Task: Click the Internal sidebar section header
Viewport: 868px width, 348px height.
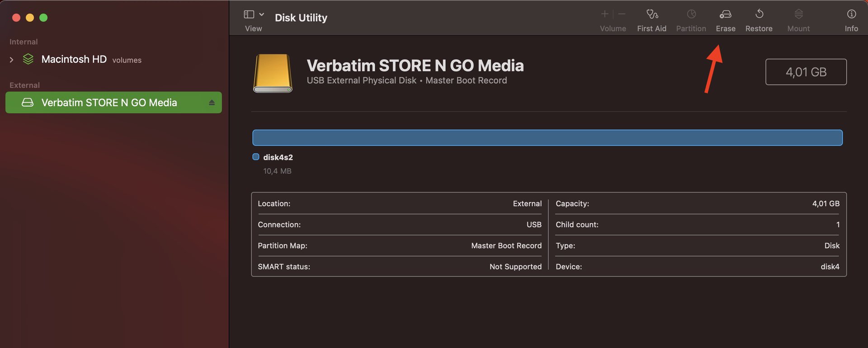Action: pos(24,42)
